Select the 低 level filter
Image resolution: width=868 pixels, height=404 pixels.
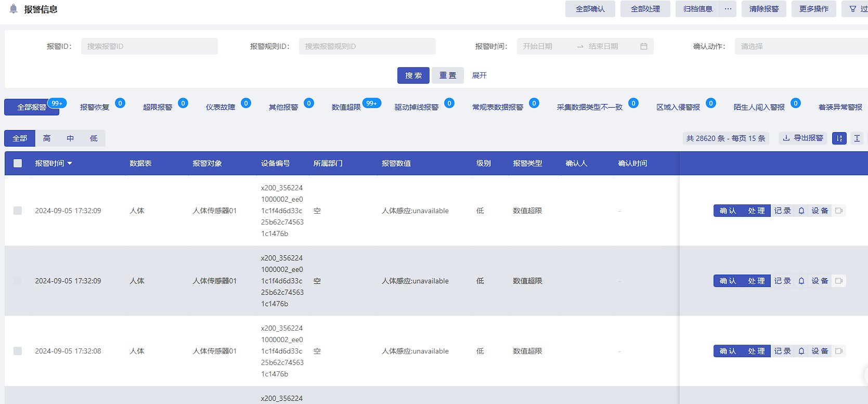pos(94,138)
